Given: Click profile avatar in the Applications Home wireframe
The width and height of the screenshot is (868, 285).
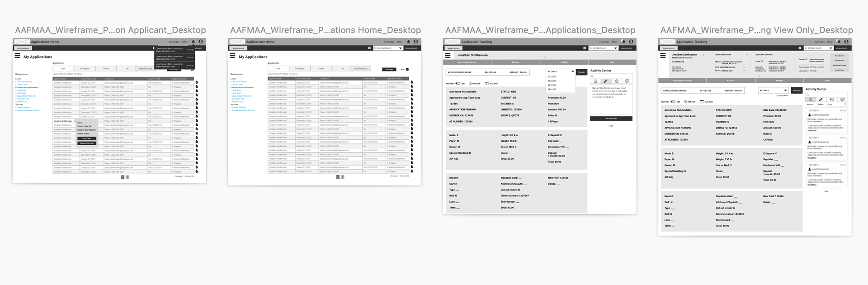Looking at the screenshot, I should click(416, 42).
